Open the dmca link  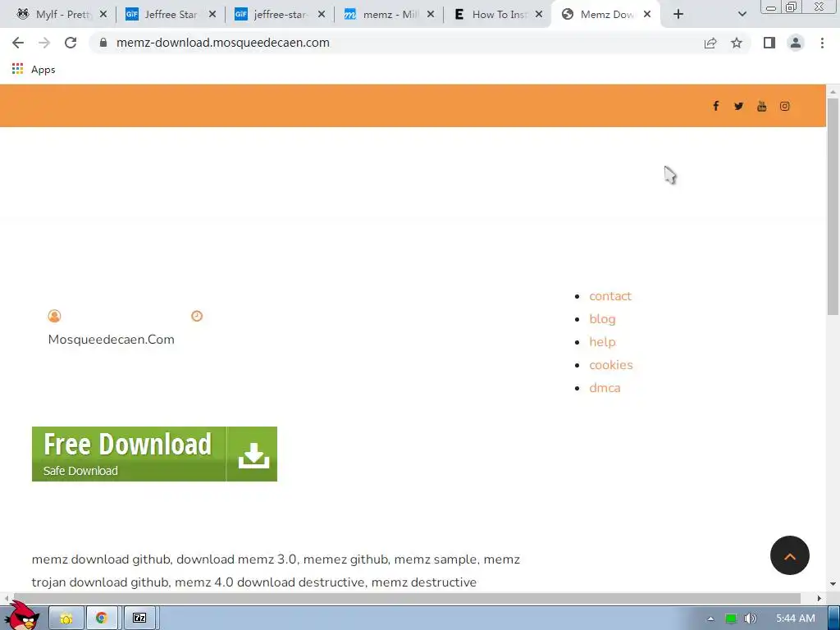point(605,388)
